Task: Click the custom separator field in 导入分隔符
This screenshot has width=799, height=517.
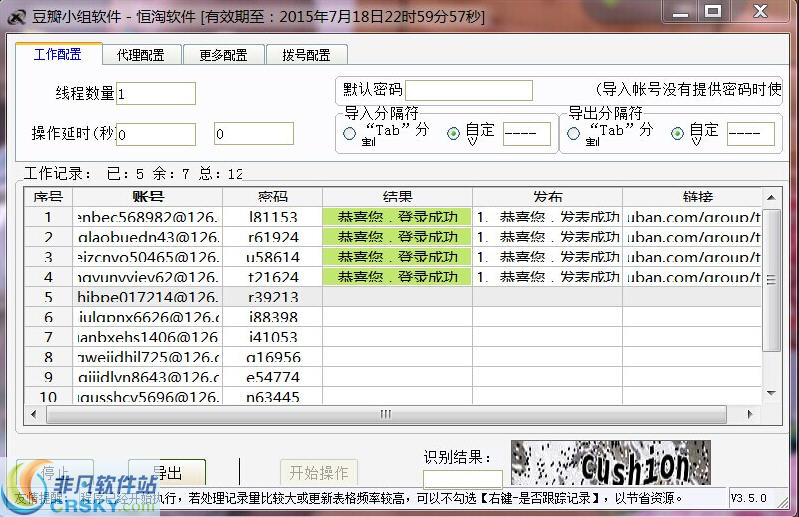Action: [527, 134]
